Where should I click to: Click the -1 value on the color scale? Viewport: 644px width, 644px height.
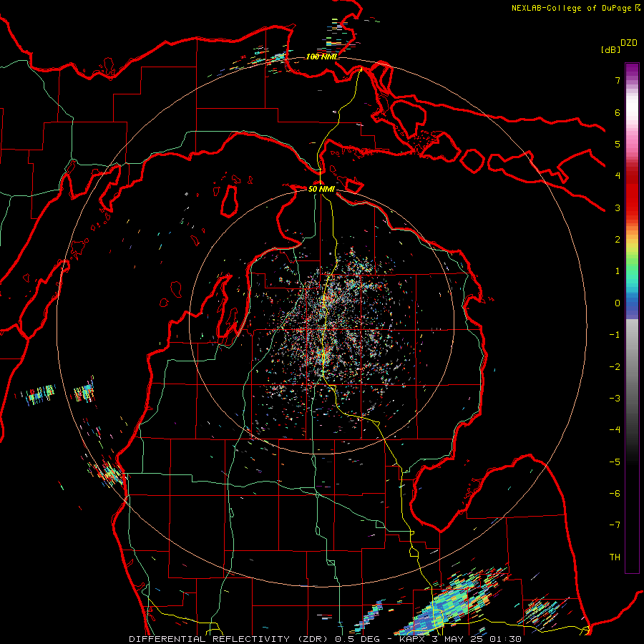615,335
